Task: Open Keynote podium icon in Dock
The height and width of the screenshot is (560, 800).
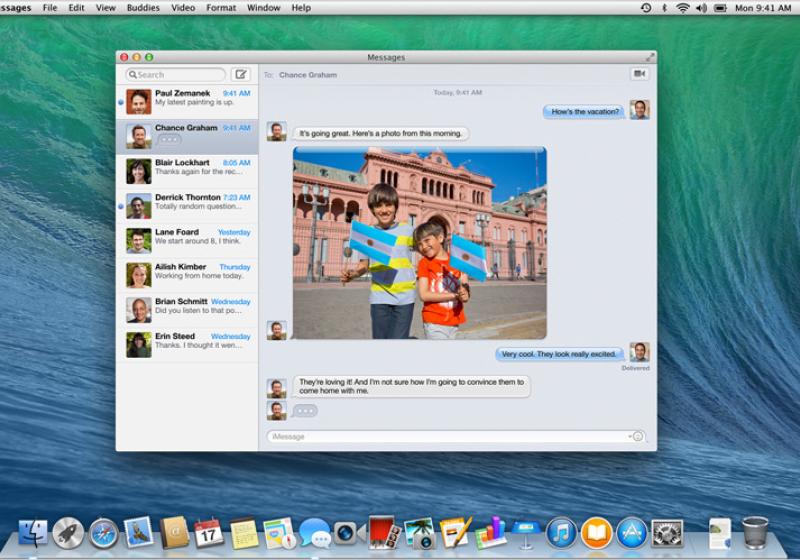Action: (x=526, y=534)
